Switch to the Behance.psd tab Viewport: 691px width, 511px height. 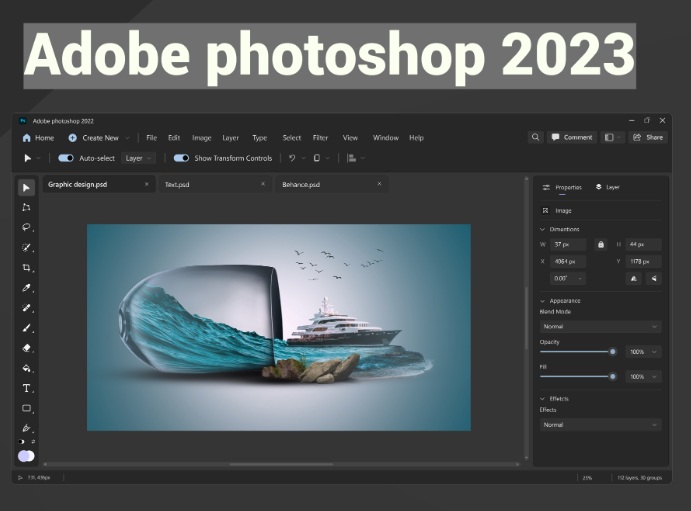[x=332, y=184]
